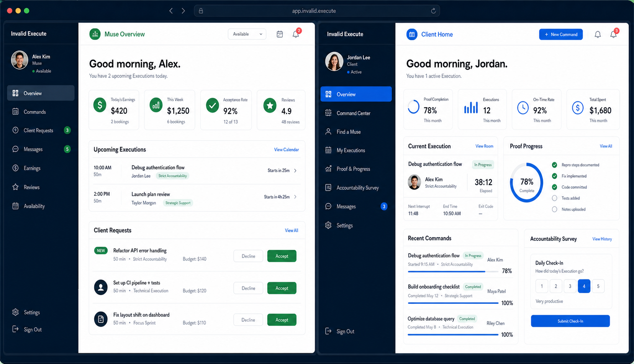This screenshot has height=364, width=634.
Task: Click the Settings gear in Client sidebar
Action: click(x=328, y=225)
